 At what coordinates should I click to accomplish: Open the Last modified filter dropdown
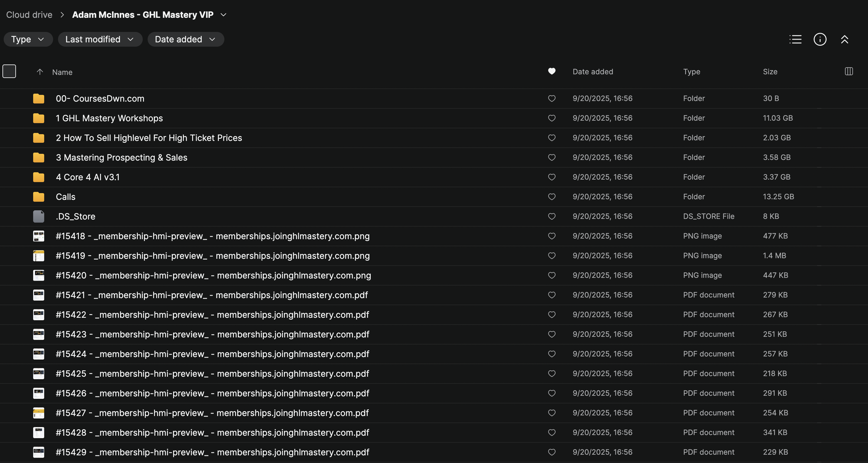pyautogui.click(x=100, y=39)
